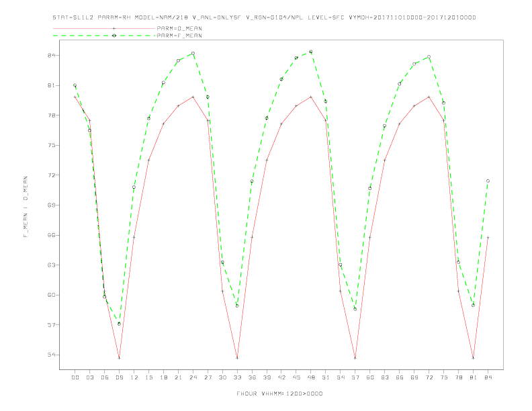
Task: Select the F_MEAN circle marker at hour 24
Action: point(193,53)
